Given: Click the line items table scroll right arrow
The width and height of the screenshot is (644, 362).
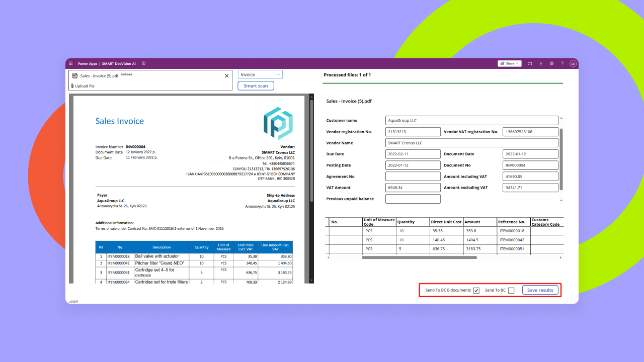Looking at the screenshot, I should (561, 257).
